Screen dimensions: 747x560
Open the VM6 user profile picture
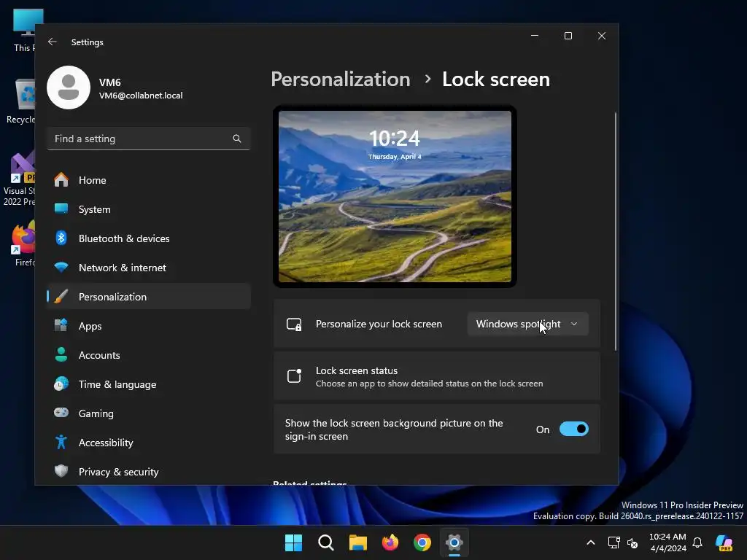69,87
